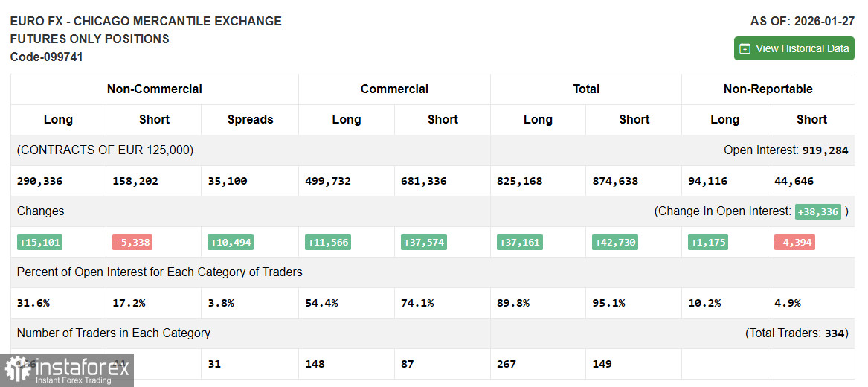The height and width of the screenshot is (387, 868).
Task: Select the Total Traders 334 value
Action: coord(836,333)
